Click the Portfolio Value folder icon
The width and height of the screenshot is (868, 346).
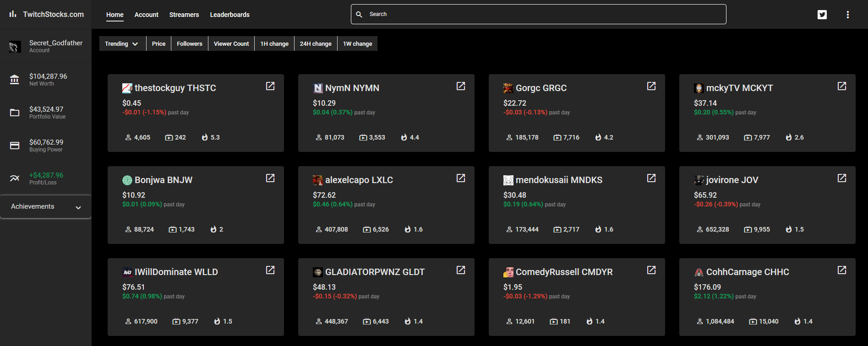(15, 113)
